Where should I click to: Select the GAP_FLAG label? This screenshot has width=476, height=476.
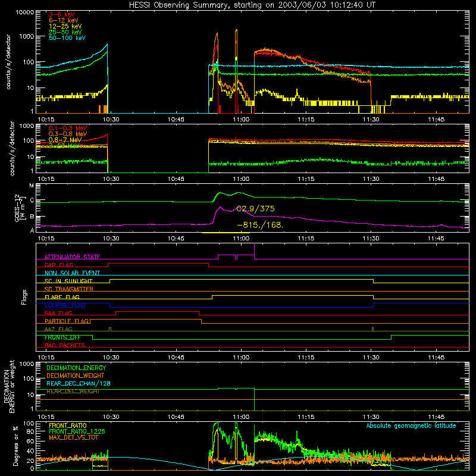[x=58, y=265]
